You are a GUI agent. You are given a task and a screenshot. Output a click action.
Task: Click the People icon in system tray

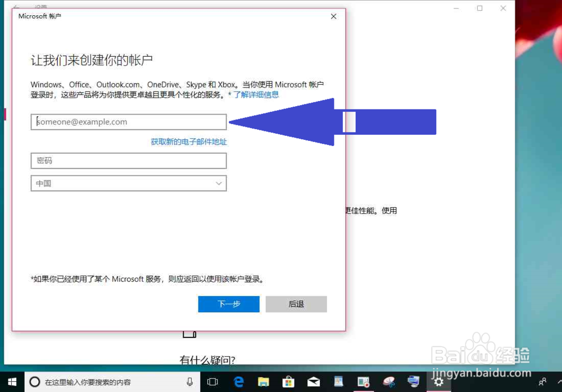coord(543,382)
